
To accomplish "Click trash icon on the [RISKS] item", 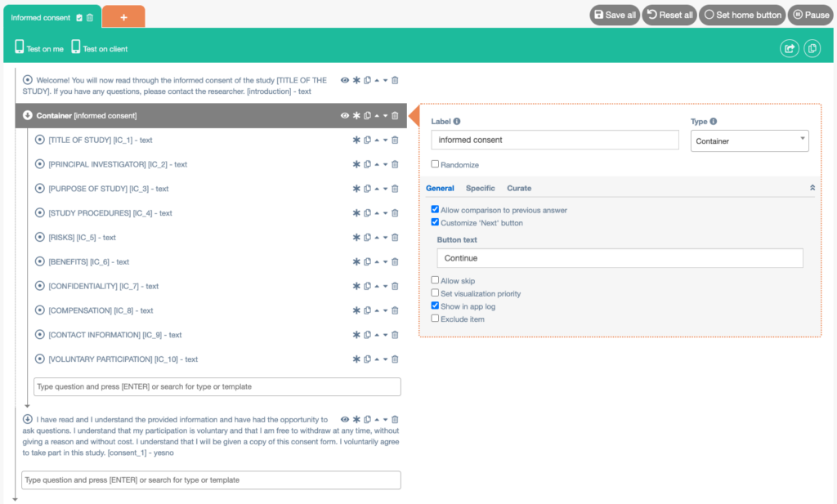I will [395, 238].
